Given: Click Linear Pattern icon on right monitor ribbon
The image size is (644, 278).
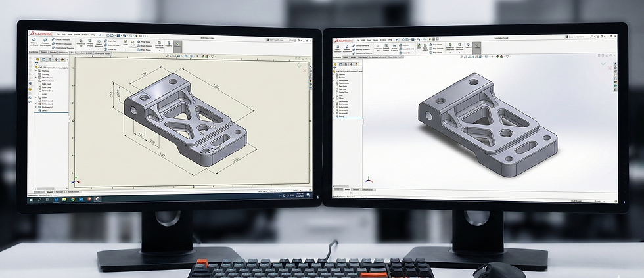Looking at the screenshot, I should click(x=425, y=45).
